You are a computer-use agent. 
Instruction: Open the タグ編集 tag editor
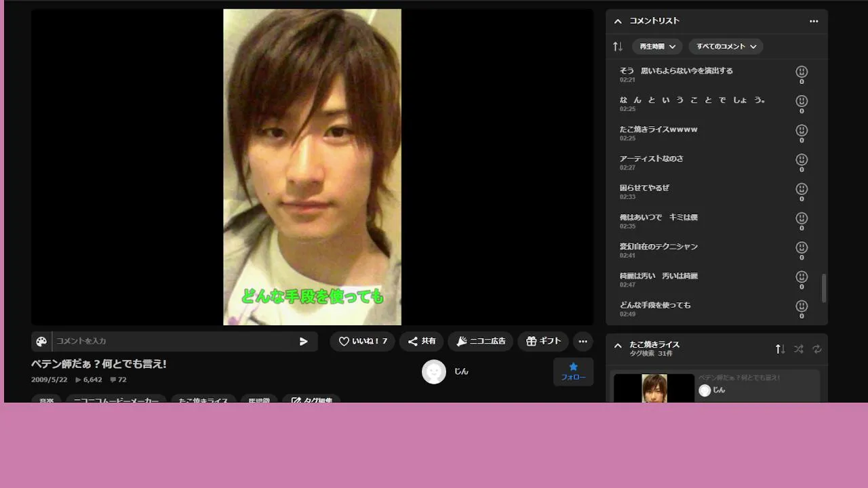[311, 399]
